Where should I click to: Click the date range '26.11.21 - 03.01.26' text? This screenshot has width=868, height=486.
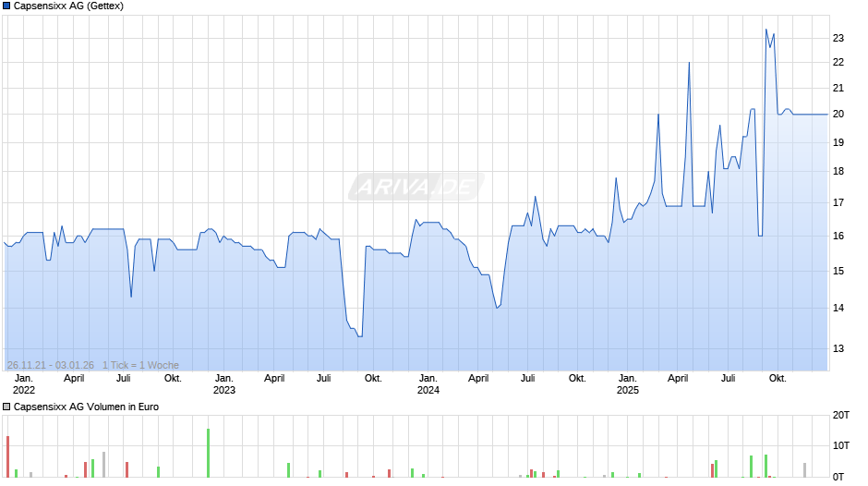tap(51, 365)
